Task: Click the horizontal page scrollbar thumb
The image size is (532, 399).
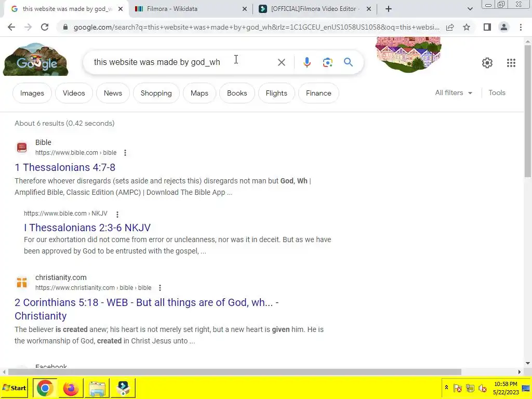Action: [234, 372]
